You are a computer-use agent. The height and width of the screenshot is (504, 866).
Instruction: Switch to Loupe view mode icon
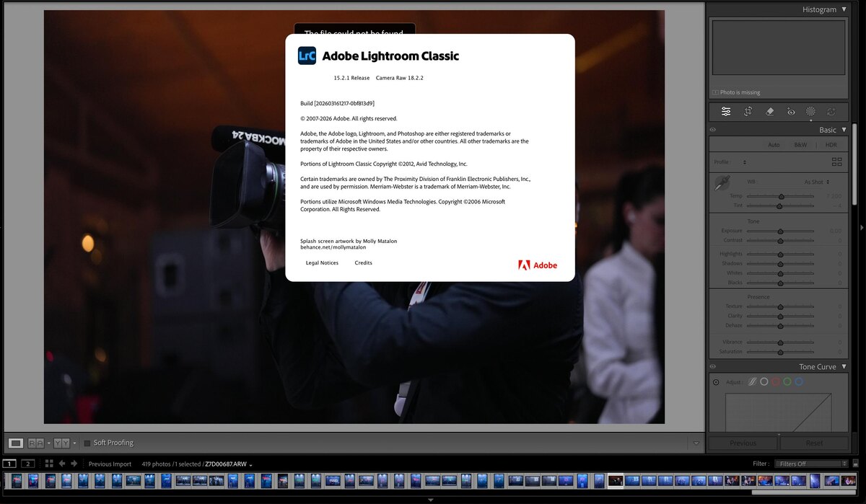pyautogui.click(x=16, y=443)
